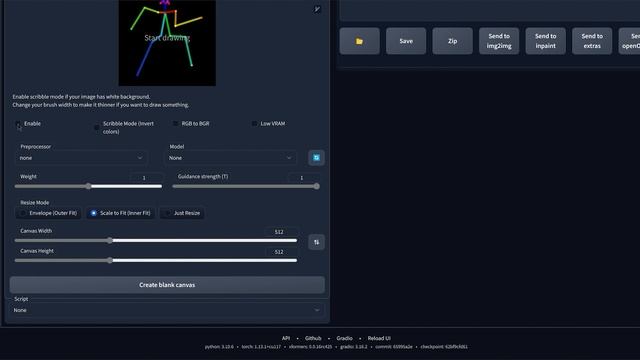Send the image to inpaint
640x360 pixels.
[545, 41]
